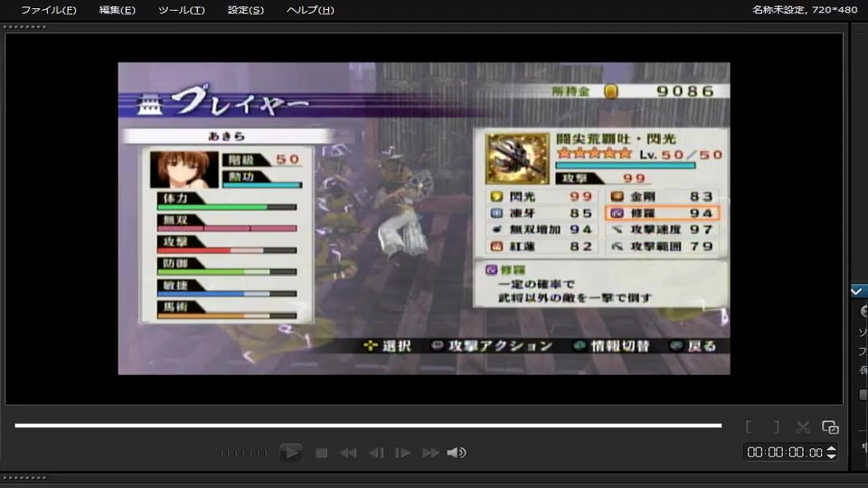Click the video preview image
Viewport: 868px width, 488px height.
tap(424, 218)
